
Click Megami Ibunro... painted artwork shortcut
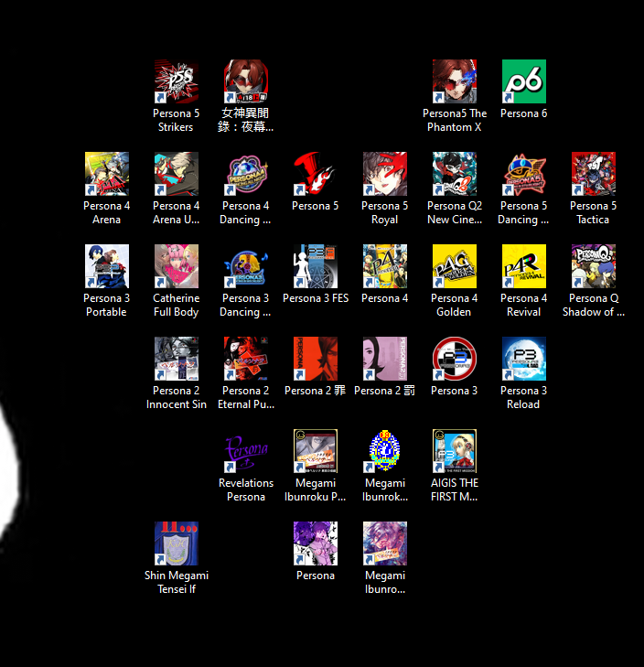(385, 543)
